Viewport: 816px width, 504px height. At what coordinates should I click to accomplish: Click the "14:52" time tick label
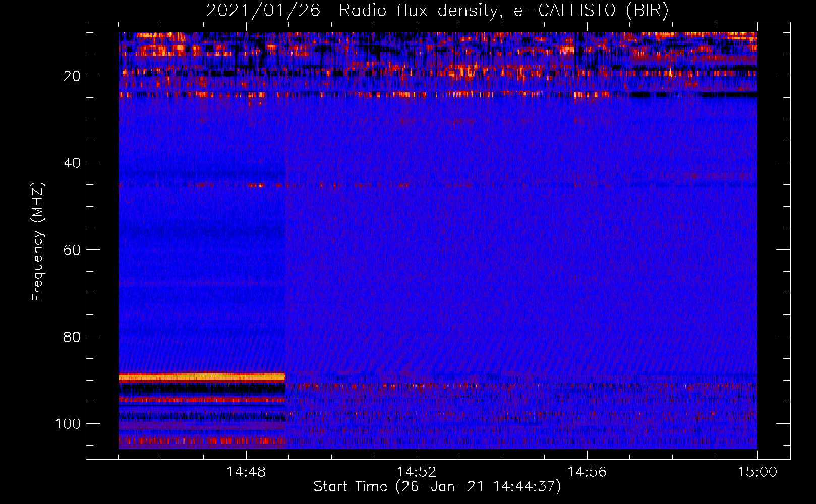(x=417, y=472)
